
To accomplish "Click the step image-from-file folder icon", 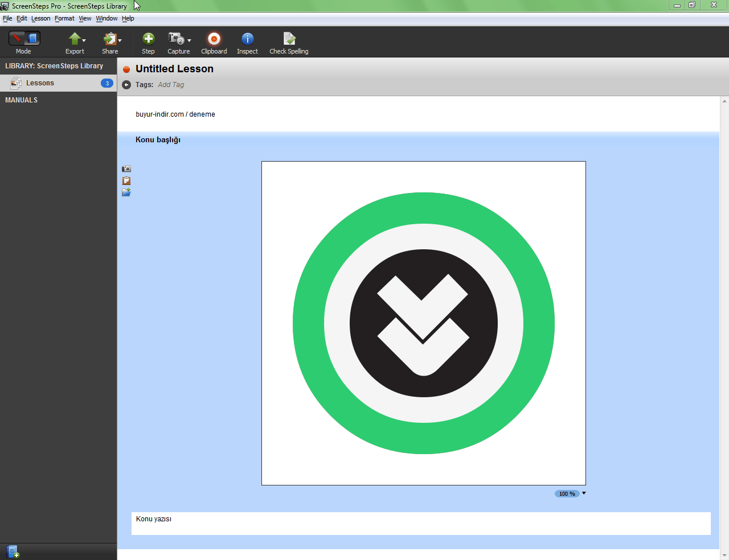I will pos(126,192).
